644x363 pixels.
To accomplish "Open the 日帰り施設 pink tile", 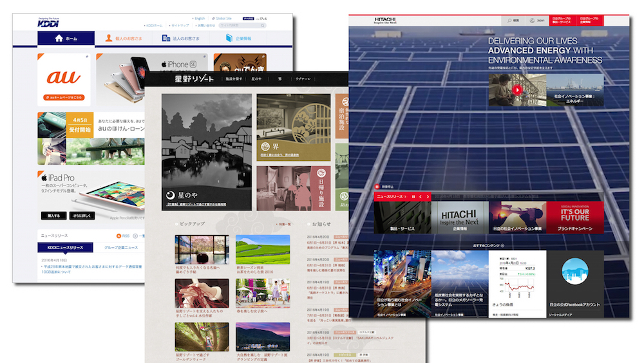I will point(293,188).
